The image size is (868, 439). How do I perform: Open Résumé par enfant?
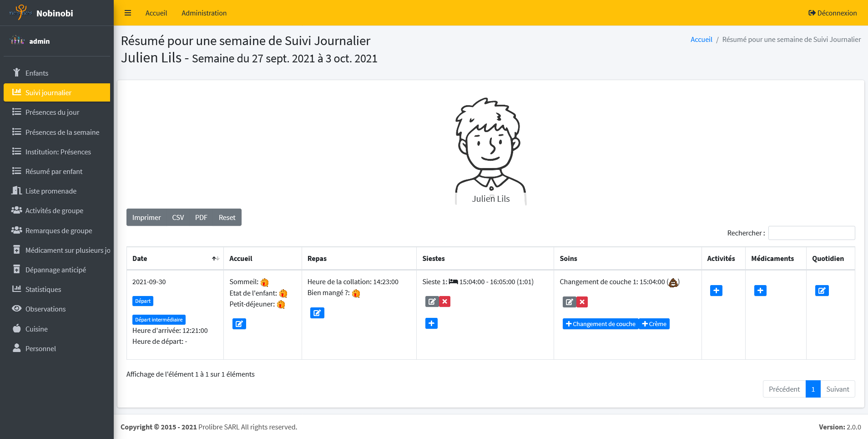57,171
